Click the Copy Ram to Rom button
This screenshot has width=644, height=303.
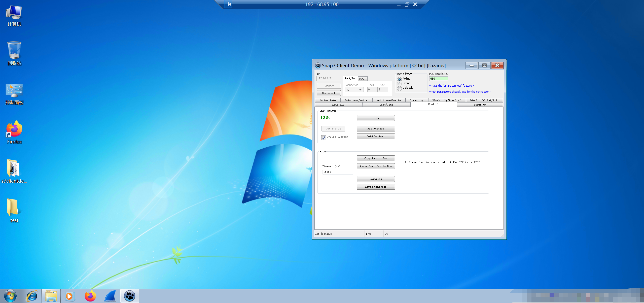(376, 158)
